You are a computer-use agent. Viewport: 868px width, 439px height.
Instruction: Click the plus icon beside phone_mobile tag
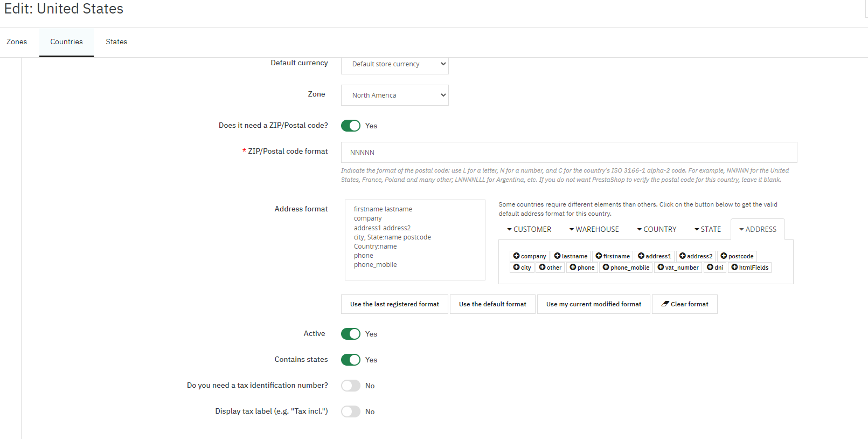606,267
